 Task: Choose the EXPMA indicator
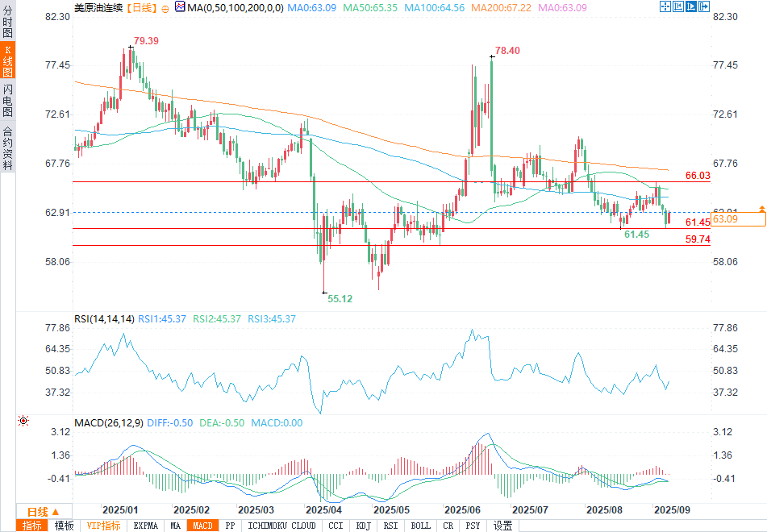pyautogui.click(x=146, y=526)
